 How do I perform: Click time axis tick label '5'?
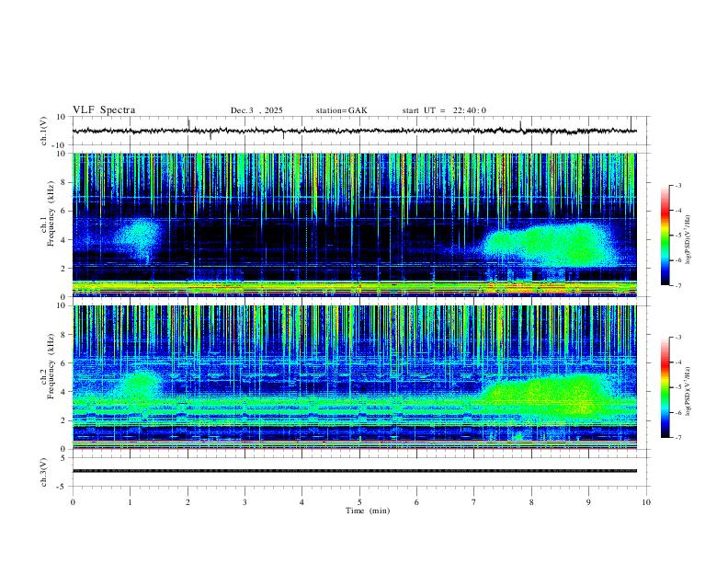tap(359, 502)
